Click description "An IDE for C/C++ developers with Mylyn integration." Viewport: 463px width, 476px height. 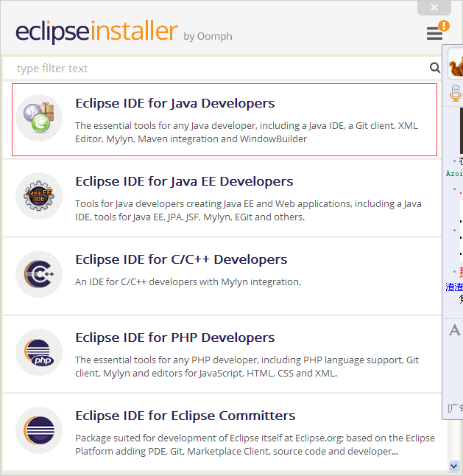[x=188, y=282]
